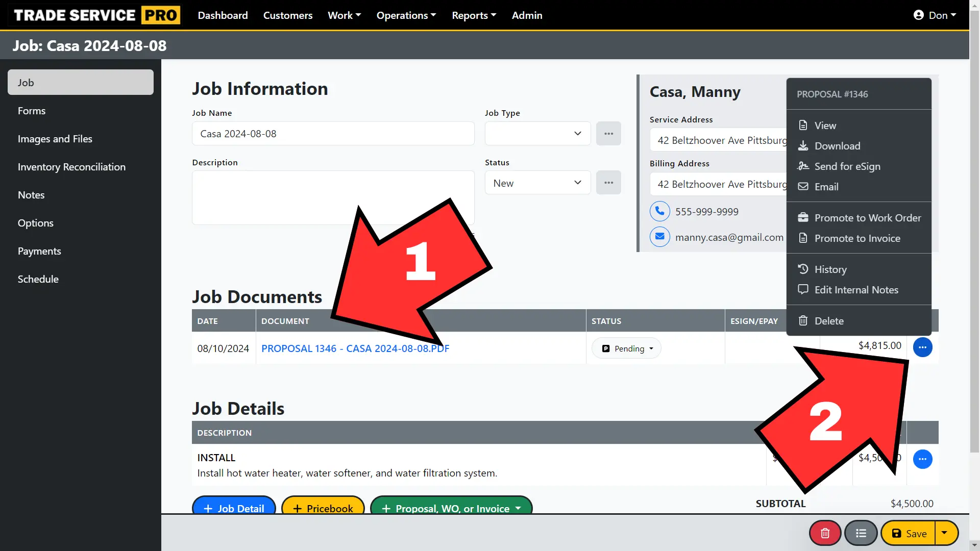
Task: Open Payments in the sidebar
Action: tap(39, 251)
